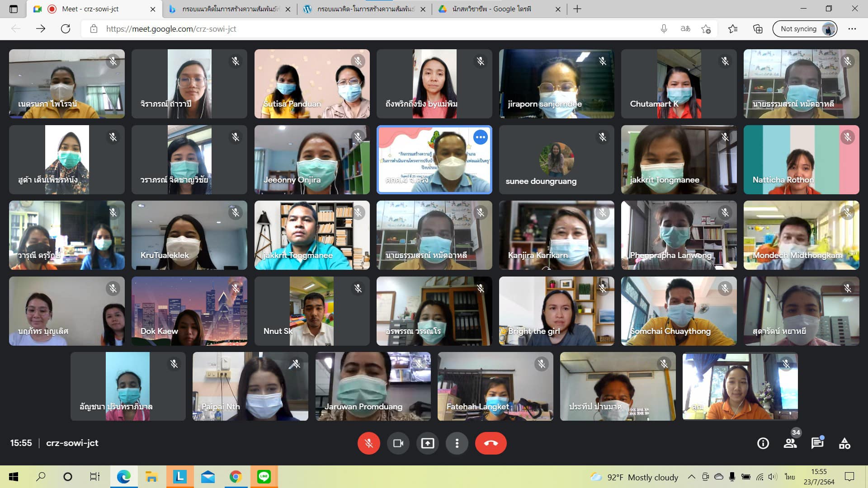Click the blue options dots on highlighted speaker tile
This screenshot has height=488, width=868.
[481, 137]
